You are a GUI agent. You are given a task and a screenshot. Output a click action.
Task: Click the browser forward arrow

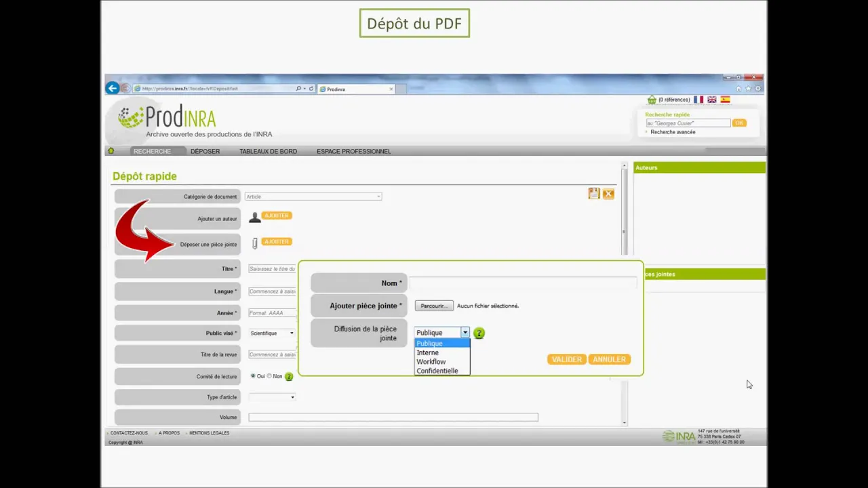click(125, 88)
